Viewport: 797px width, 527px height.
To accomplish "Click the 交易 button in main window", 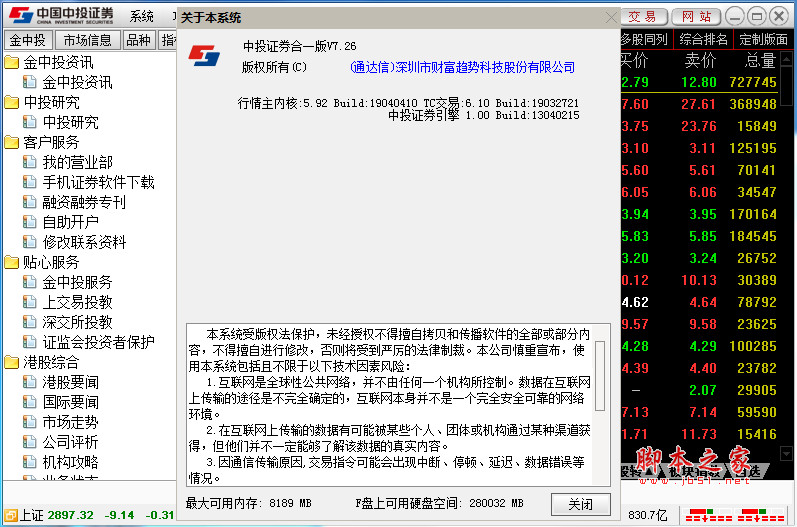I will [x=643, y=17].
